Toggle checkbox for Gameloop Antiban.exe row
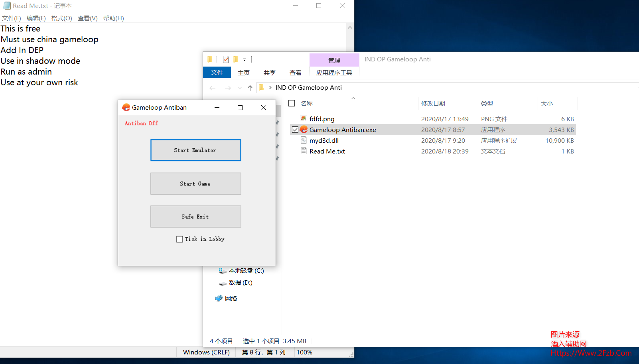The height and width of the screenshot is (364, 639). pos(295,130)
